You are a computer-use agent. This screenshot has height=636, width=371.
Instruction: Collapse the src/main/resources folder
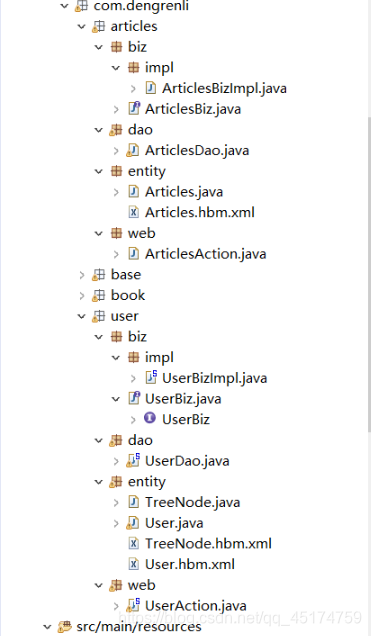click(47, 627)
